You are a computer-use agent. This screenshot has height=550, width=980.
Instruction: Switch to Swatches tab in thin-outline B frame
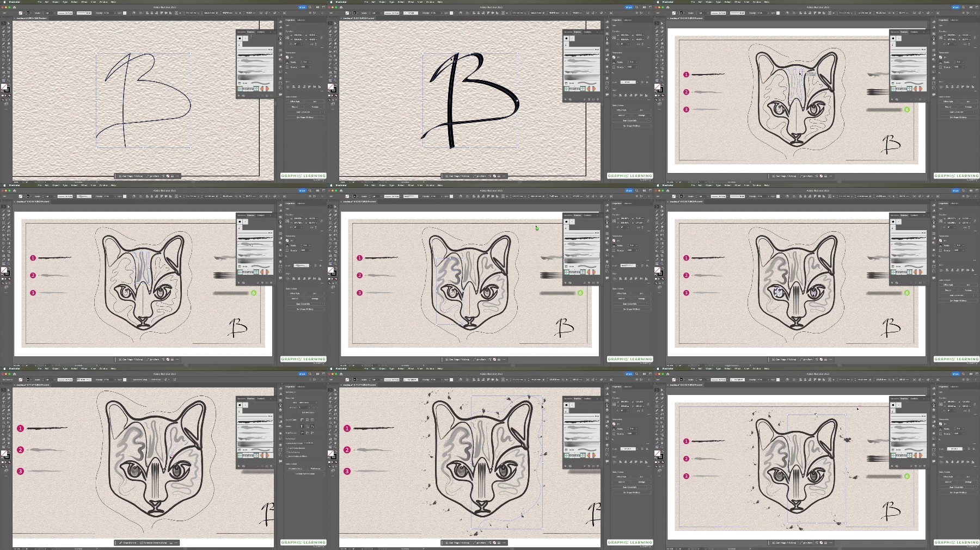[241, 32]
